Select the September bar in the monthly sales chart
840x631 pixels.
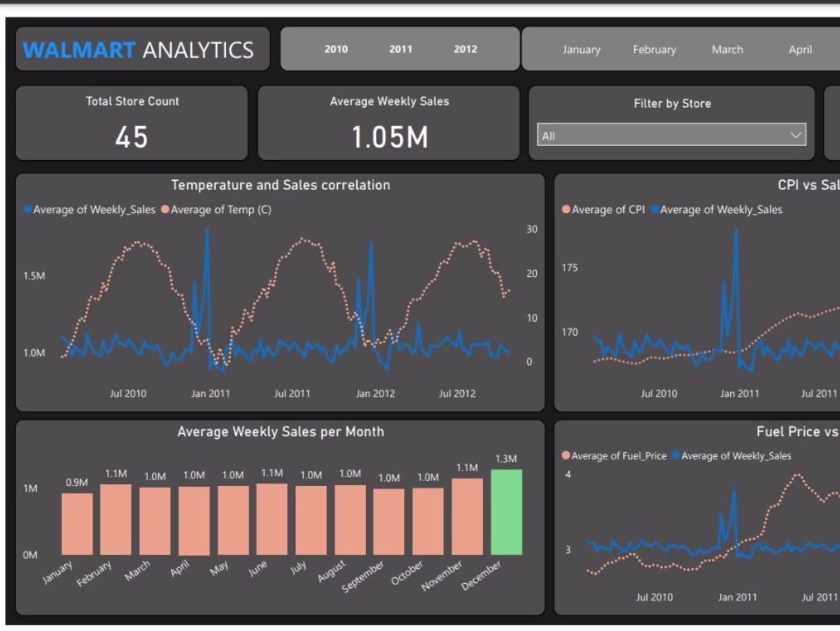[389, 522]
